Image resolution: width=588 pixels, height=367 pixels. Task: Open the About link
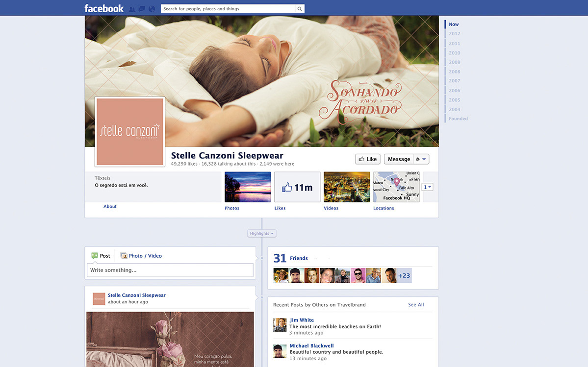(x=110, y=206)
